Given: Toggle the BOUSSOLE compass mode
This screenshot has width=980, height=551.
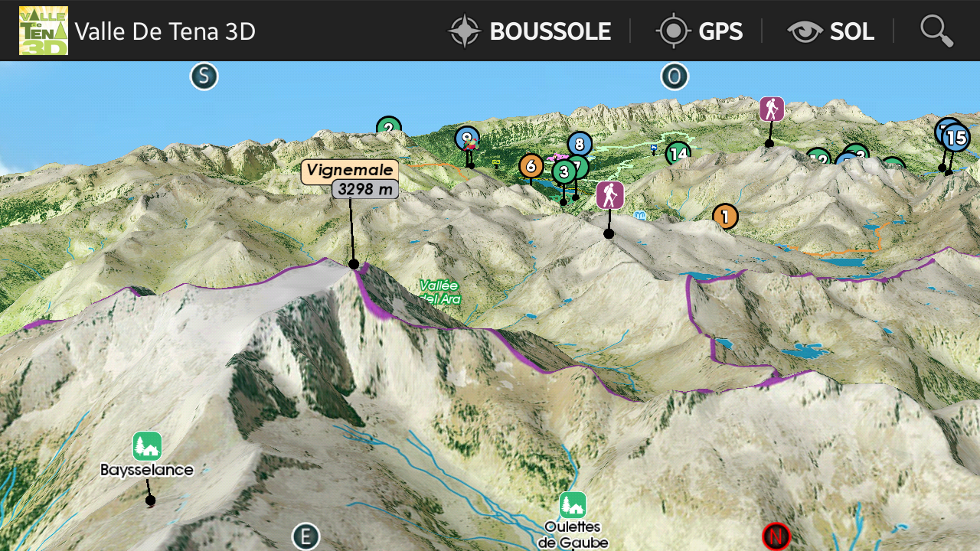Looking at the screenshot, I should tap(529, 31).
